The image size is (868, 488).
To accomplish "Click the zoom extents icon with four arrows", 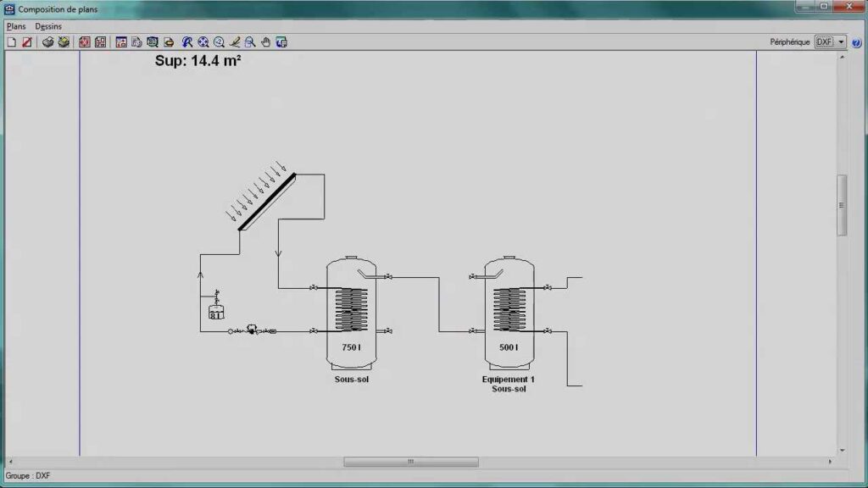I will coord(203,42).
